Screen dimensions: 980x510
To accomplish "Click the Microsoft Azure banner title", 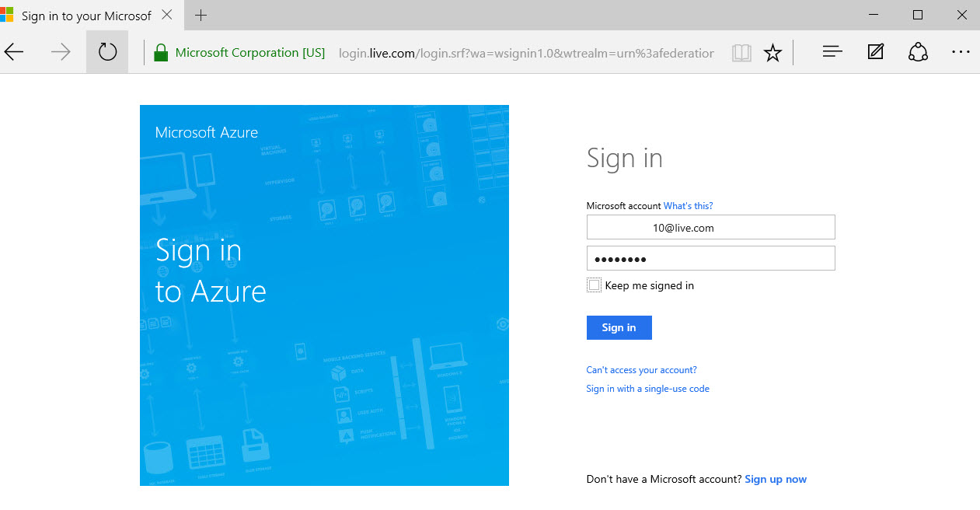I will click(206, 132).
